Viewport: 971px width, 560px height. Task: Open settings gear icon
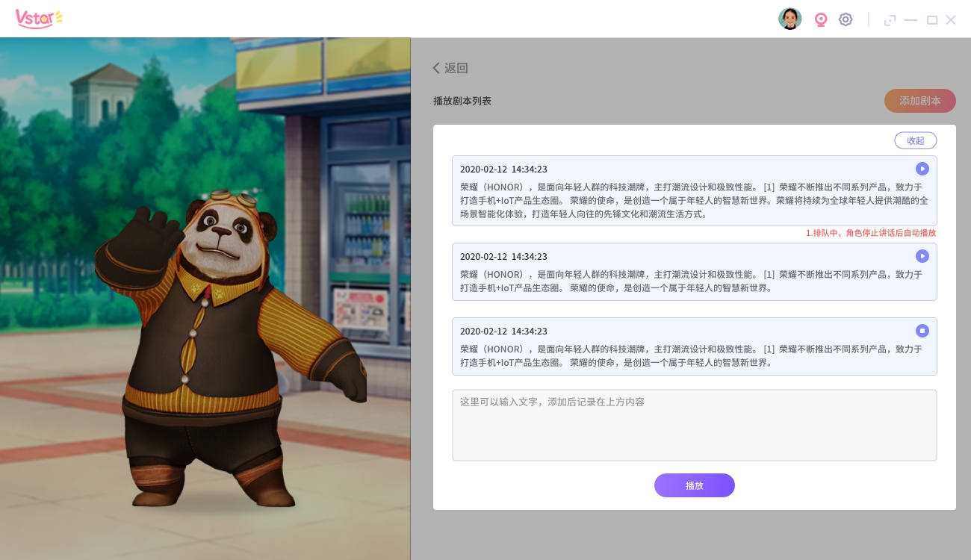pyautogui.click(x=846, y=19)
